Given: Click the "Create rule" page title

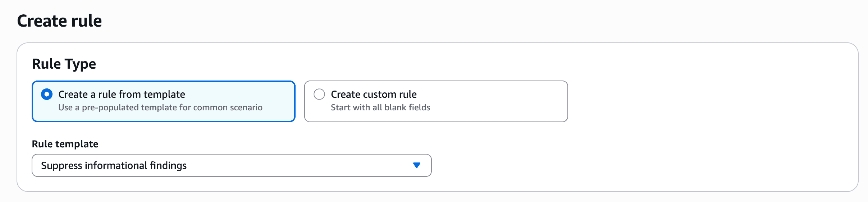Looking at the screenshot, I should (x=59, y=21).
